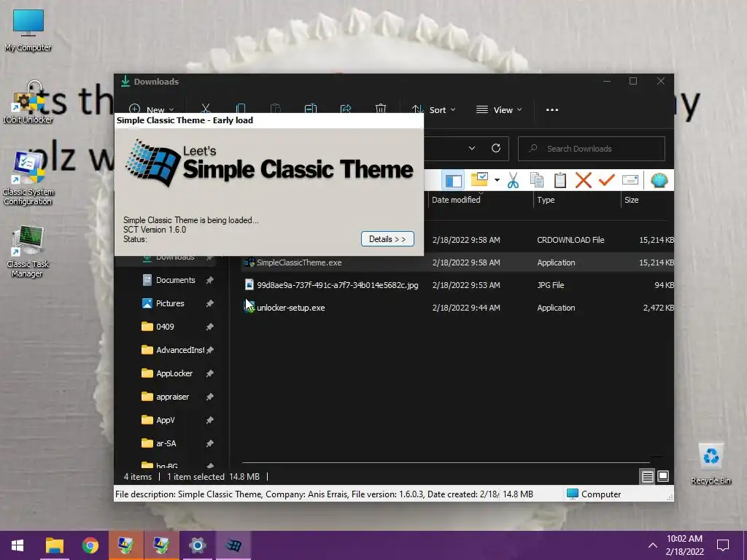Viewport: 747px width, 560px height.
Task: Click the Search Downloads field
Action: (591, 149)
